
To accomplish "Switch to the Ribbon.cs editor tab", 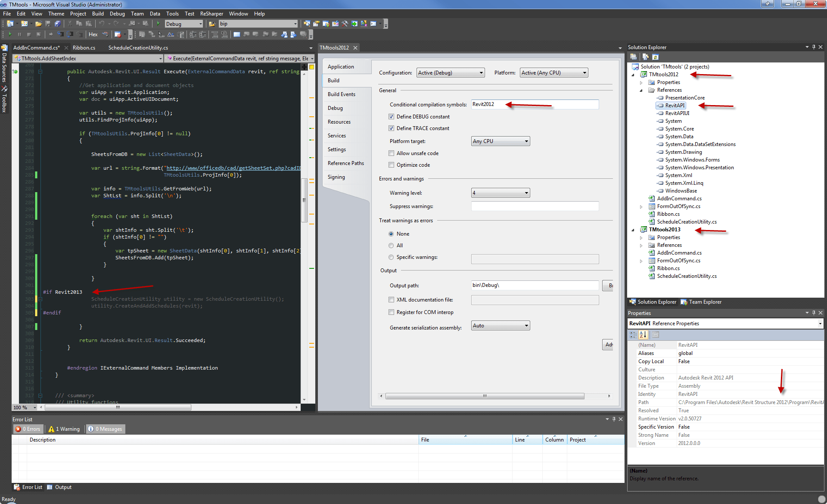I will pyautogui.click(x=84, y=48).
